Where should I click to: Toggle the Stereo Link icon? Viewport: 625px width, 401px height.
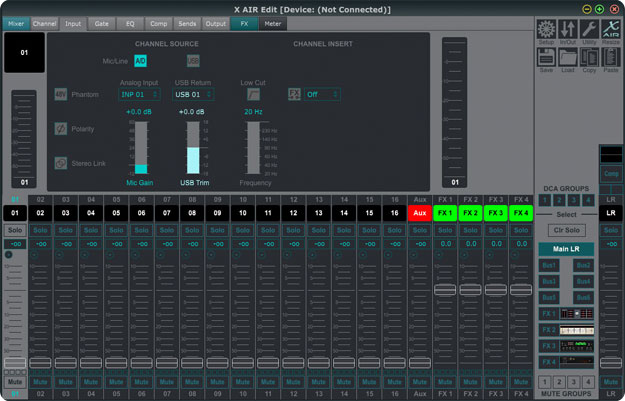[61, 163]
